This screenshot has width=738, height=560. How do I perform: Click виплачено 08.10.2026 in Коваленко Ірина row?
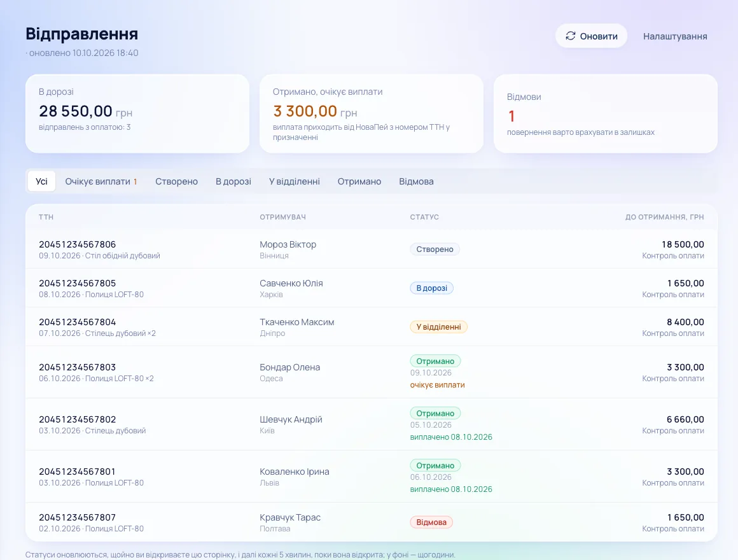click(451, 489)
